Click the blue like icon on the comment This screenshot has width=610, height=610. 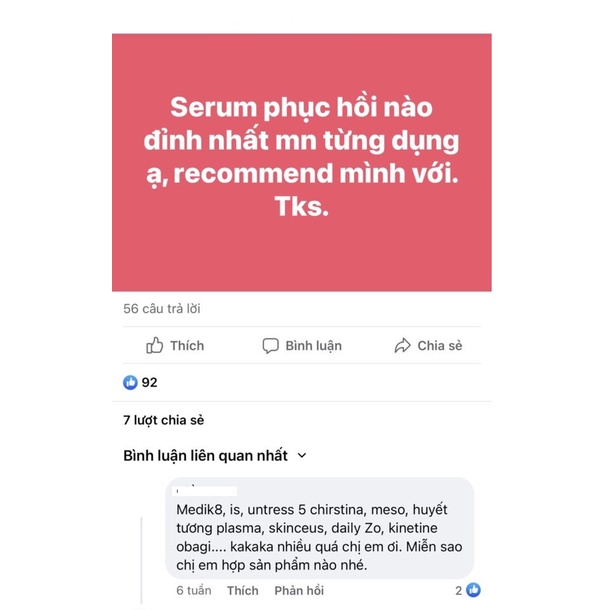tap(473, 590)
